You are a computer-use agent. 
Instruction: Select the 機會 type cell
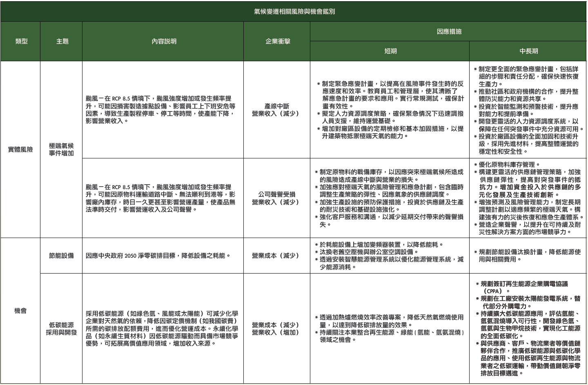[20, 311]
